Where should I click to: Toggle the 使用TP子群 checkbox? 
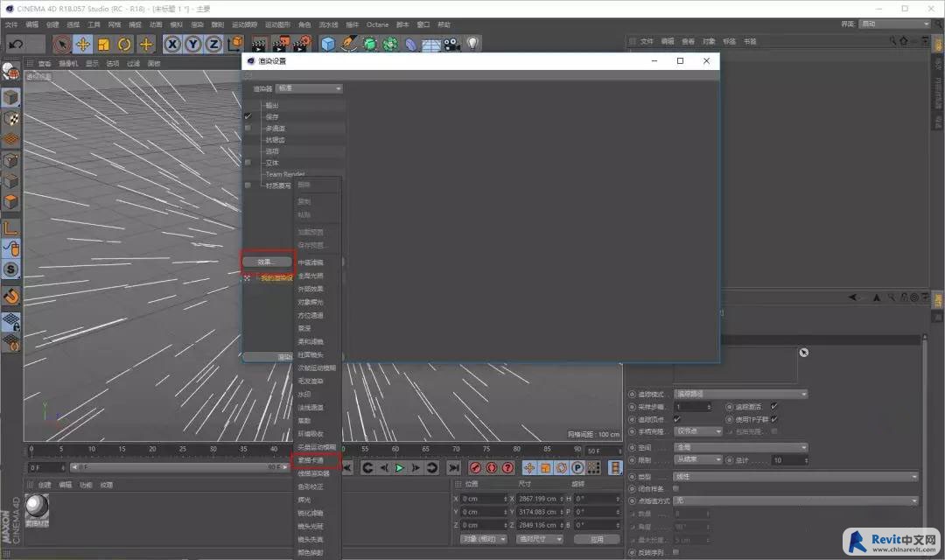tap(773, 419)
